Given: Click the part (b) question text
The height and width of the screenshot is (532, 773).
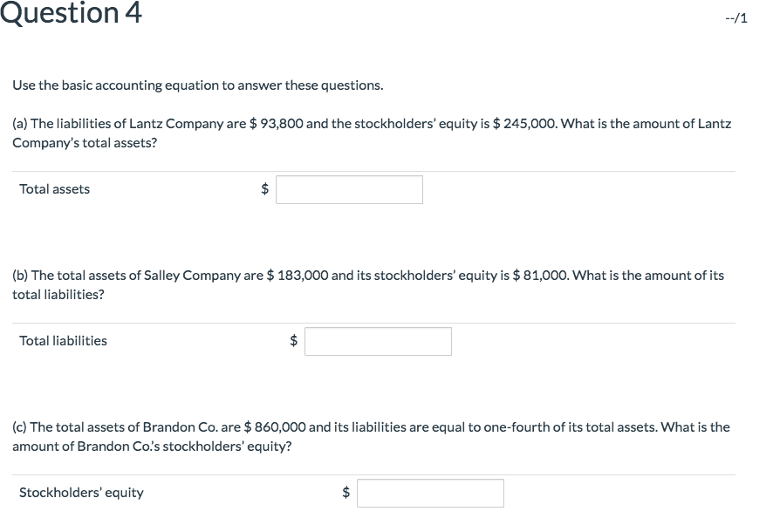Looking at the screenshot, I should click(x=366, y=283).
